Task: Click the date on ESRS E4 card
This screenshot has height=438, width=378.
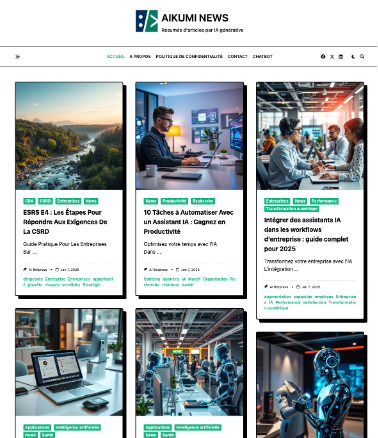Action: (69, 270)
